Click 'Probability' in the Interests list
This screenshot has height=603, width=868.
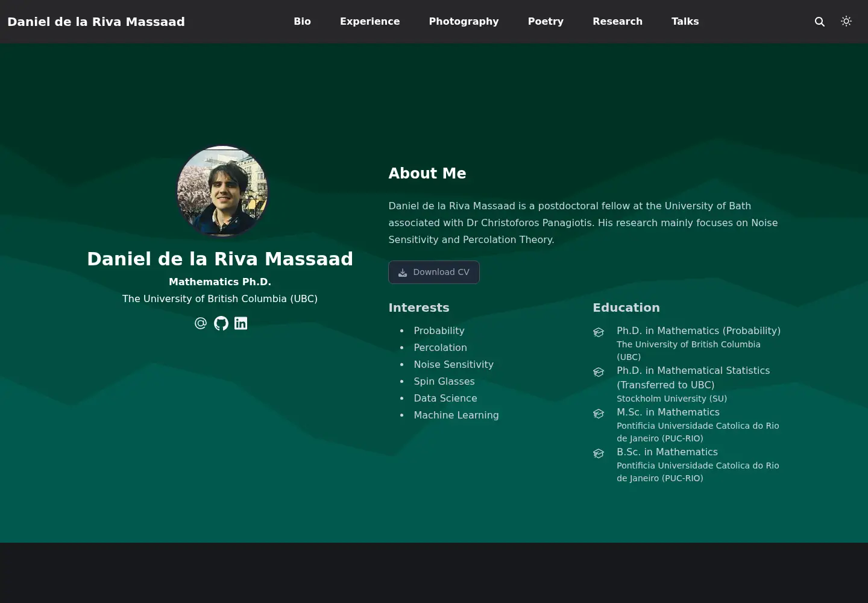439,330
